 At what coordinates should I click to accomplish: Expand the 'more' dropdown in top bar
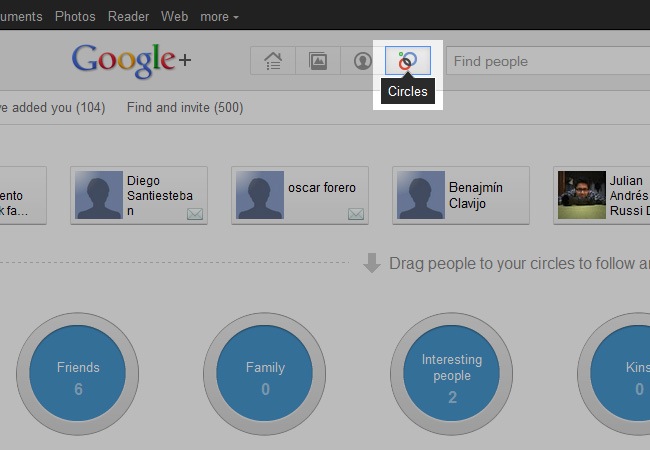[219, 17]
